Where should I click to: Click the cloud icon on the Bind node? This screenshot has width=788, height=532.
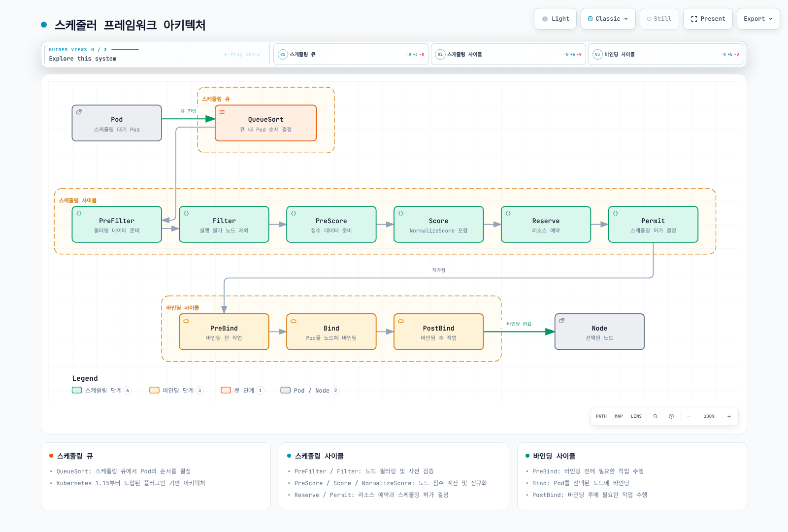click(x=294, y=321)
